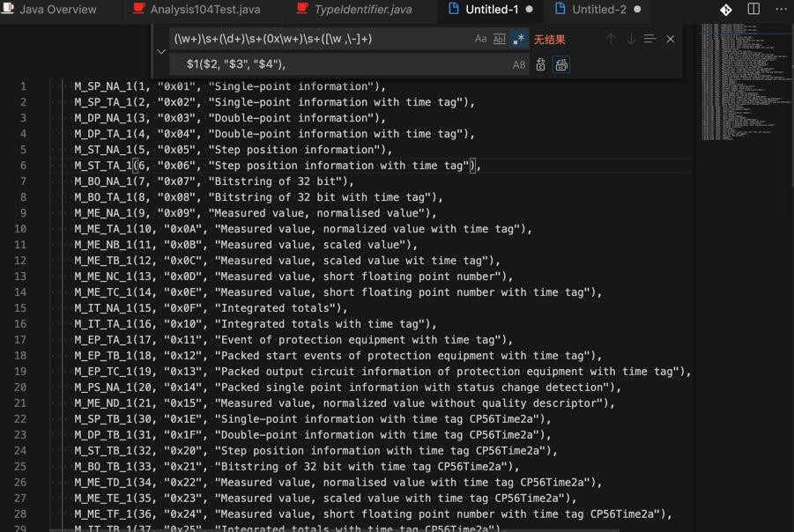Click the M_IT_NA_1 Integrated totals line
This screenshot has height=532, width=794.
[x=211, y=308]
